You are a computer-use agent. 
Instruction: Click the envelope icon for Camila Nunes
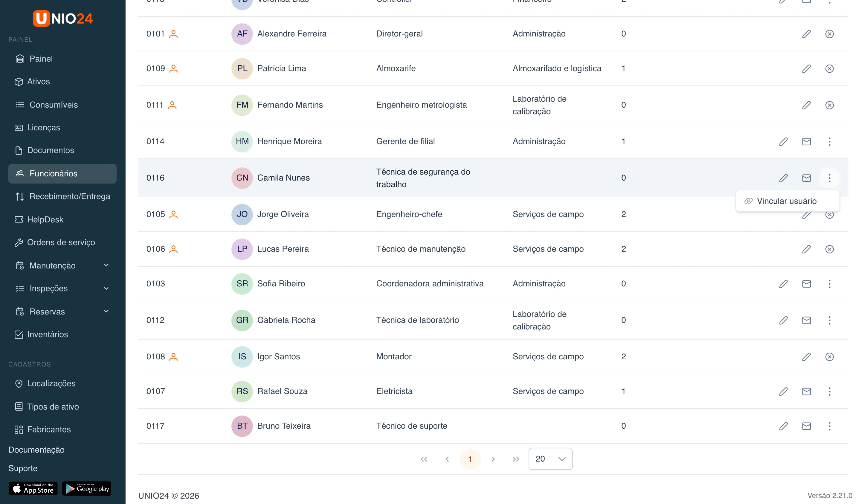click(x=806, y=178)
